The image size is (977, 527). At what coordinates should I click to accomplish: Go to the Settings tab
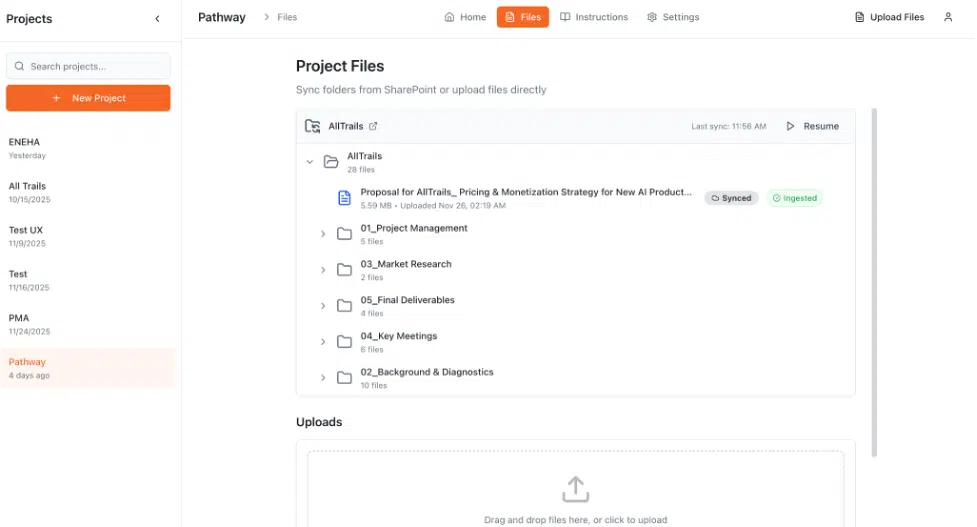[673, 17]
